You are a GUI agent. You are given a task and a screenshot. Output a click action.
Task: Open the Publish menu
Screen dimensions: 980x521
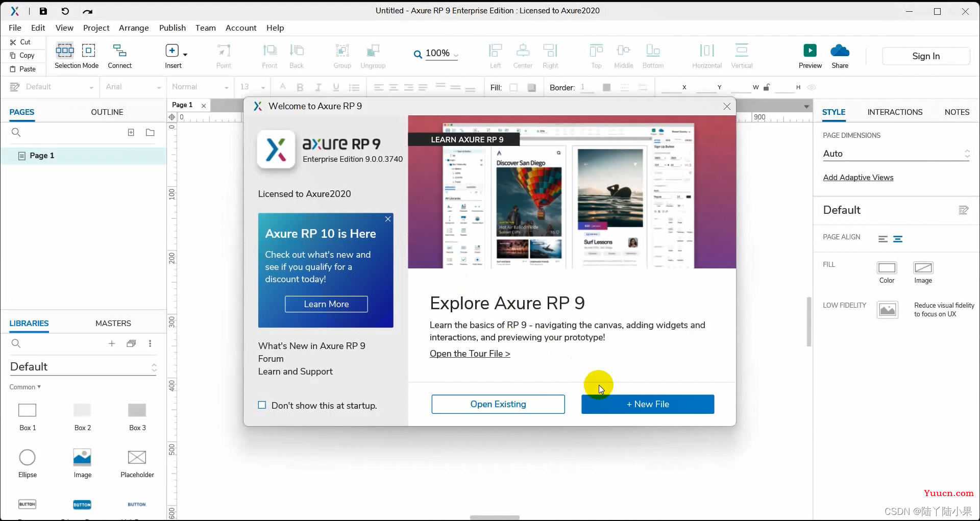point(173,28)
